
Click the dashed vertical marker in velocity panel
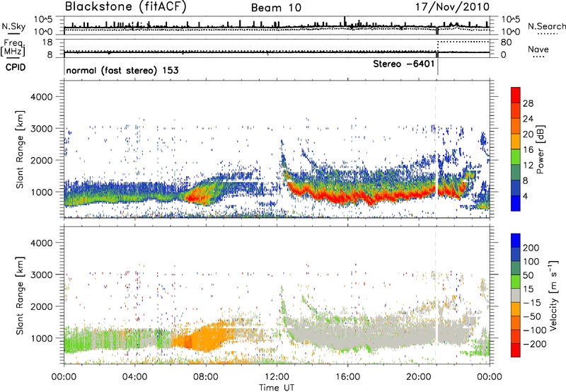click(436, 295)
